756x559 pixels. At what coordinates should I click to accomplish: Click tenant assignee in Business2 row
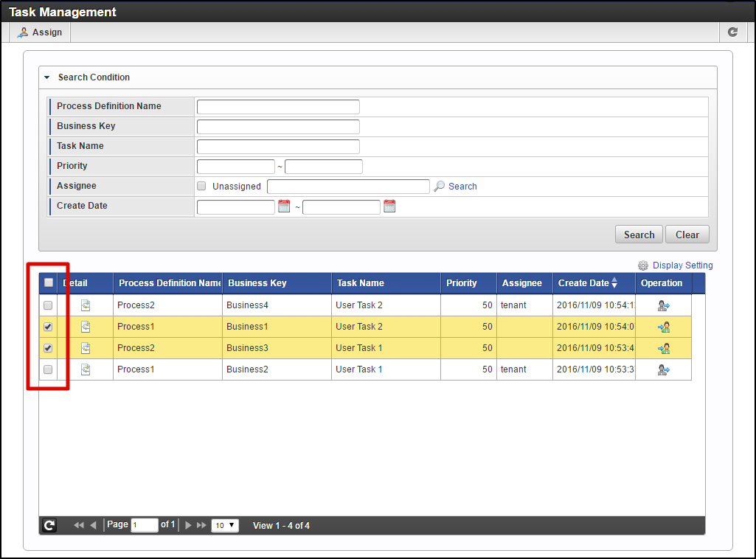[513, 369]
